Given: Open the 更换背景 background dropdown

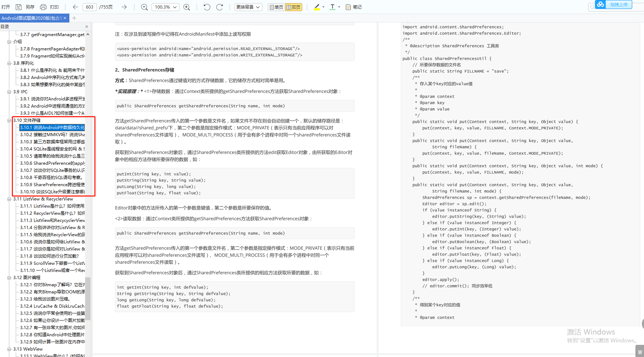Looking at the screenshot, I should 249,7.
